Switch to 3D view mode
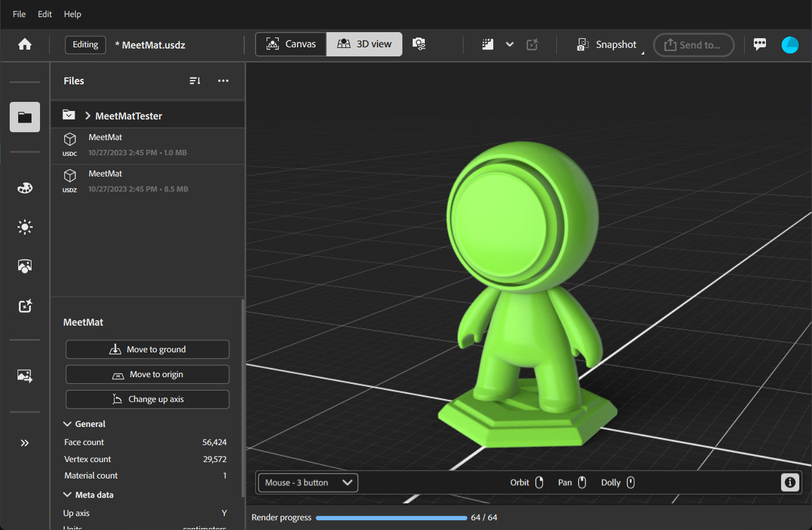This screenshot has height=530, width=812. click(x=364, y=44)
